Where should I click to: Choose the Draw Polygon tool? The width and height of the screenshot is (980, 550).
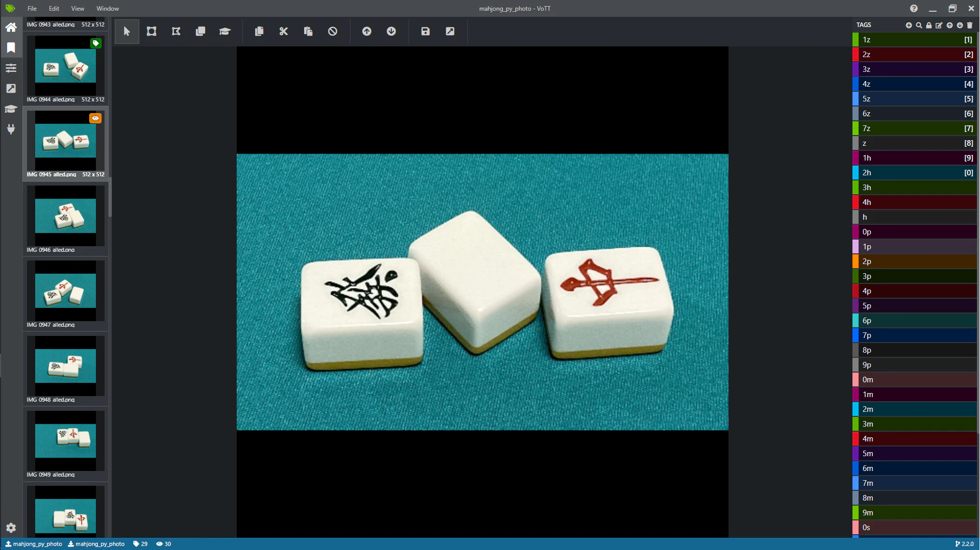(x=176, y=32)
